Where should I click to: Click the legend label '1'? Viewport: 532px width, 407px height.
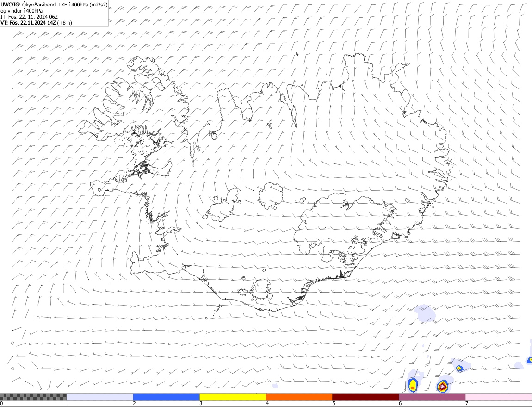coord(68,403)
